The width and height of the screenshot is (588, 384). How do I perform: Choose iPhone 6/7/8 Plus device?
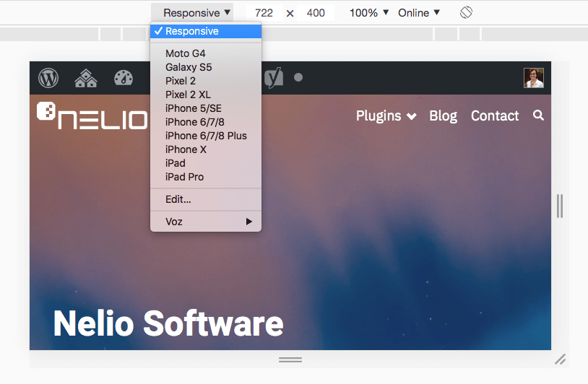[205, 136]
